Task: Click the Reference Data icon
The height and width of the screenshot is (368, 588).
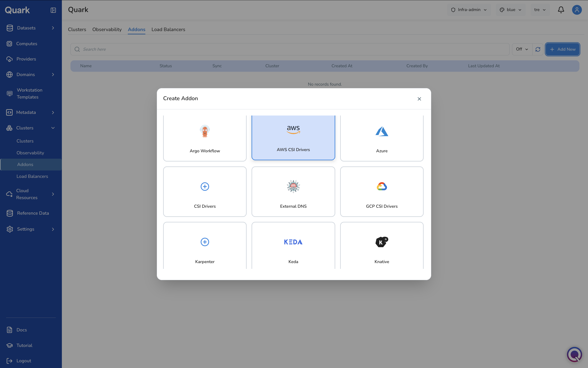Action: (x=10, y=213)
